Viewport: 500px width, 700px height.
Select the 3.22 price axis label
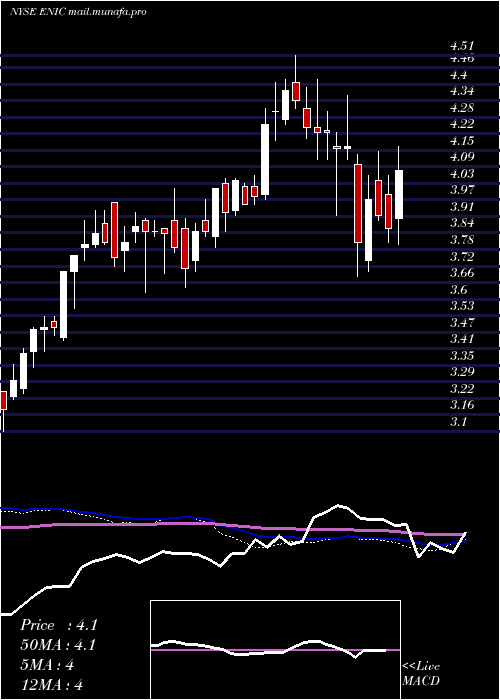(462, 388)
